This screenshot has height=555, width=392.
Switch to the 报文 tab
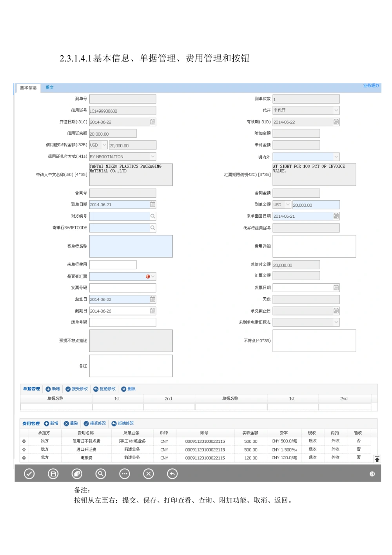(49, 87)
